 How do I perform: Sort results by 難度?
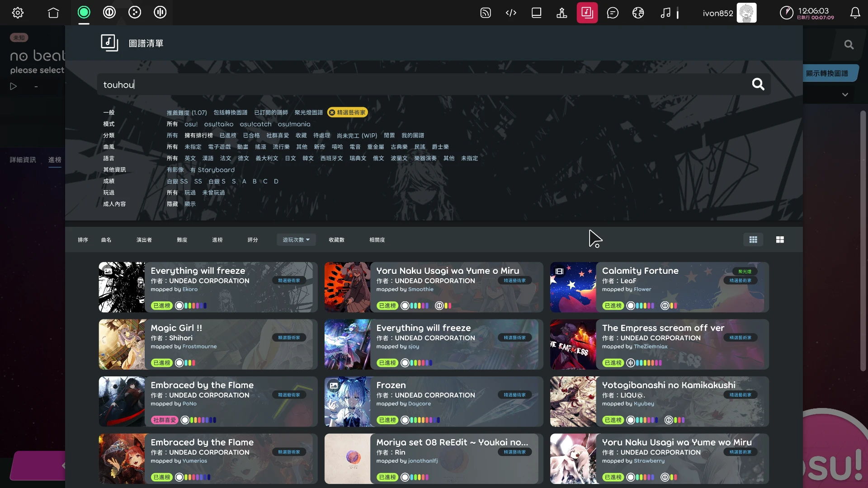click(x=182, y=240)
